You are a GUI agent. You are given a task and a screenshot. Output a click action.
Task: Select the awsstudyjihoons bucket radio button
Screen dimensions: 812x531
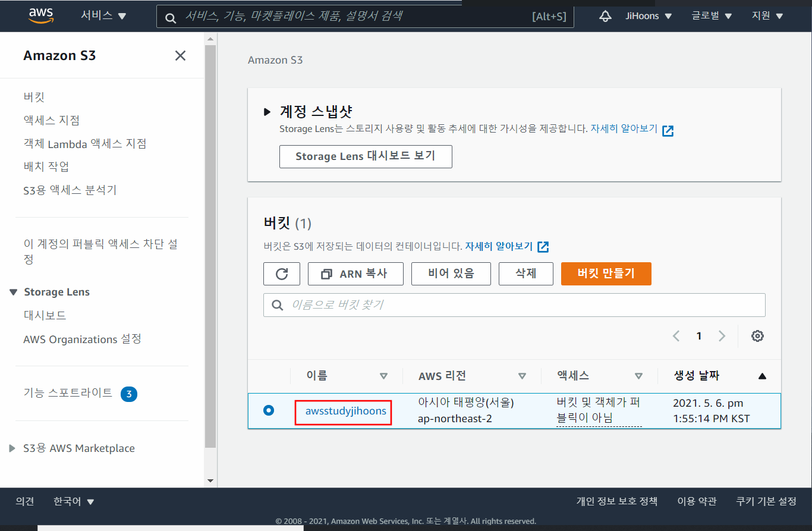[269, 410]
